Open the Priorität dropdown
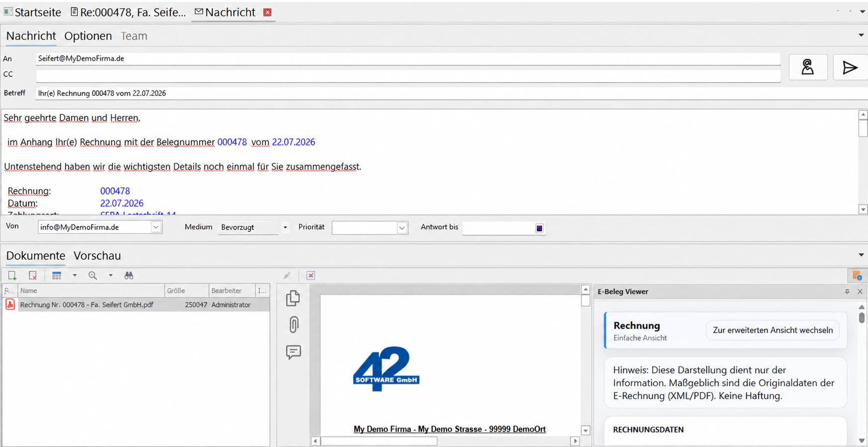 (402, 228)
